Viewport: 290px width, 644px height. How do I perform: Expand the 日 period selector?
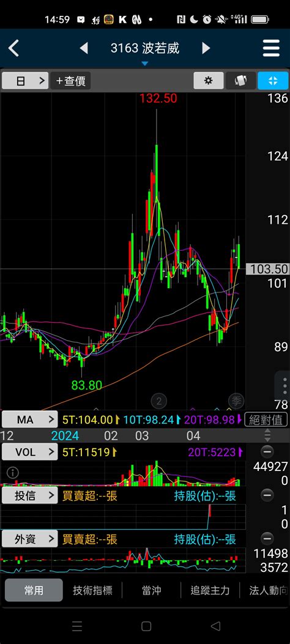25,81
